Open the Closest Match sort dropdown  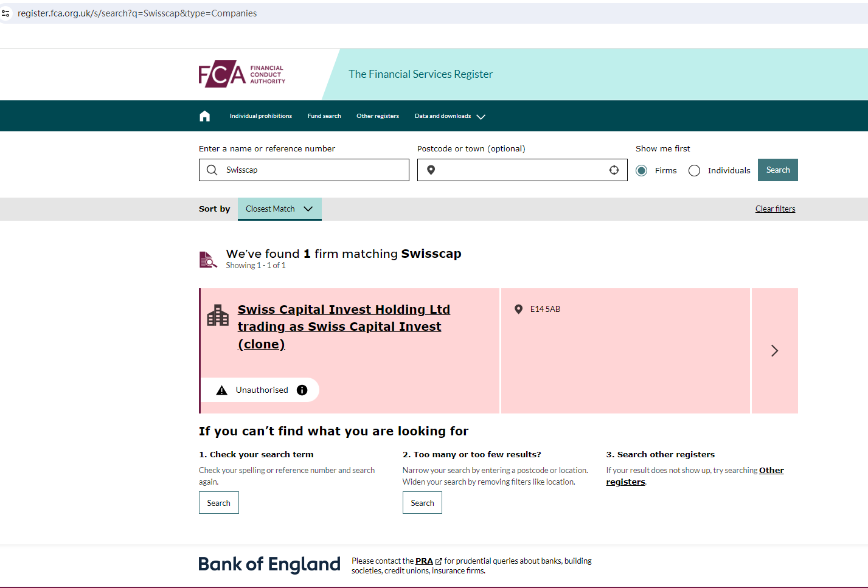[x=280, y=209]
